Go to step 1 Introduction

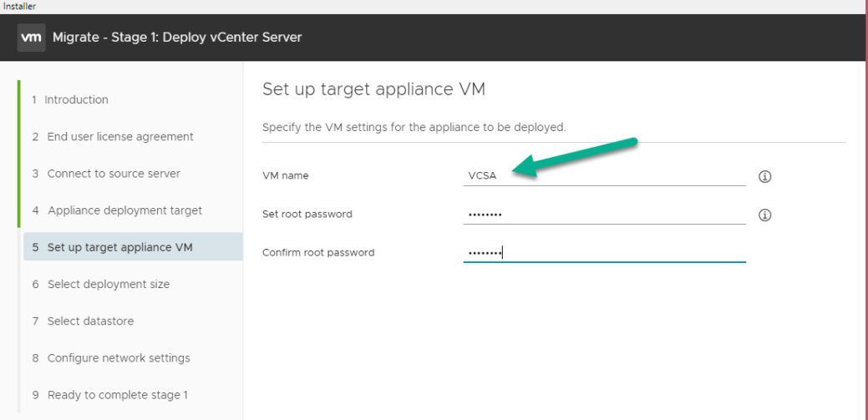coord(77,100)
